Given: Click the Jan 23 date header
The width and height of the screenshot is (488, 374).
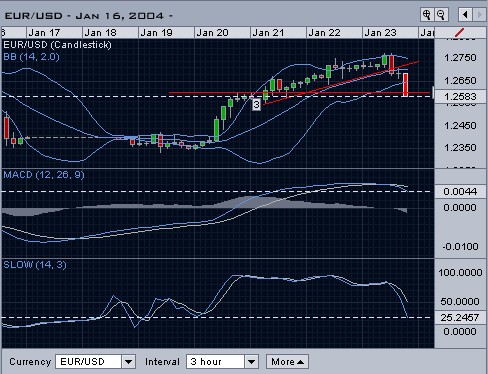Looking at the screenshot, I should (x=390, y=33).
